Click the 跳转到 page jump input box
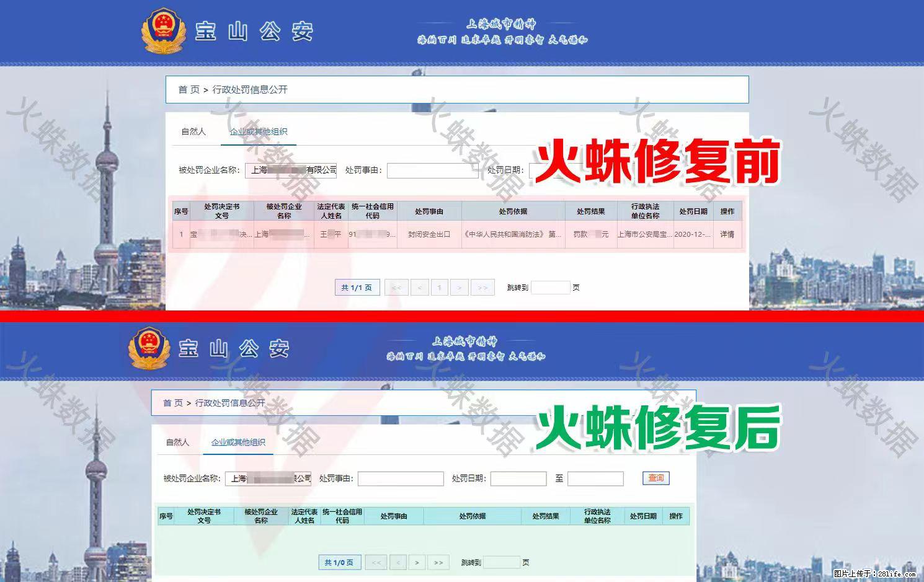Screen dimensions: 924x582 pos(552,287)
